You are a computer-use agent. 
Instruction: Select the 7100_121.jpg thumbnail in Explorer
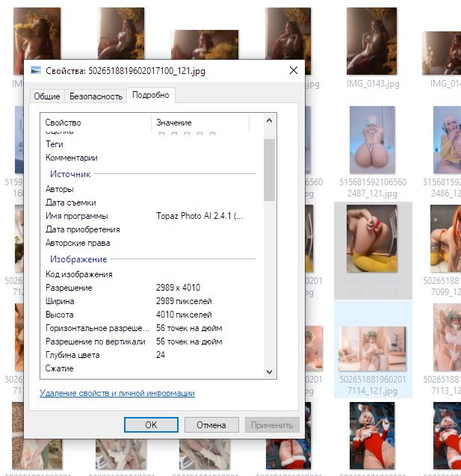coord(372,238)
